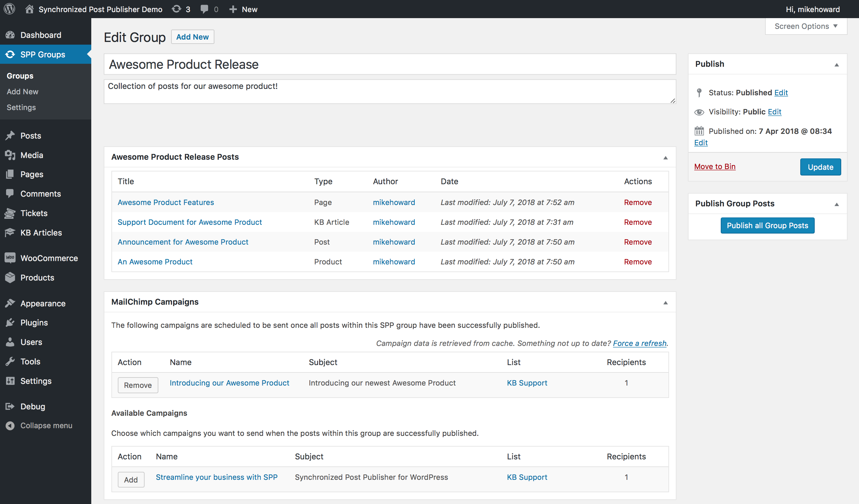Screen dimensions: 859x504
Task: Open the site home icon
Action: (29, 9)
